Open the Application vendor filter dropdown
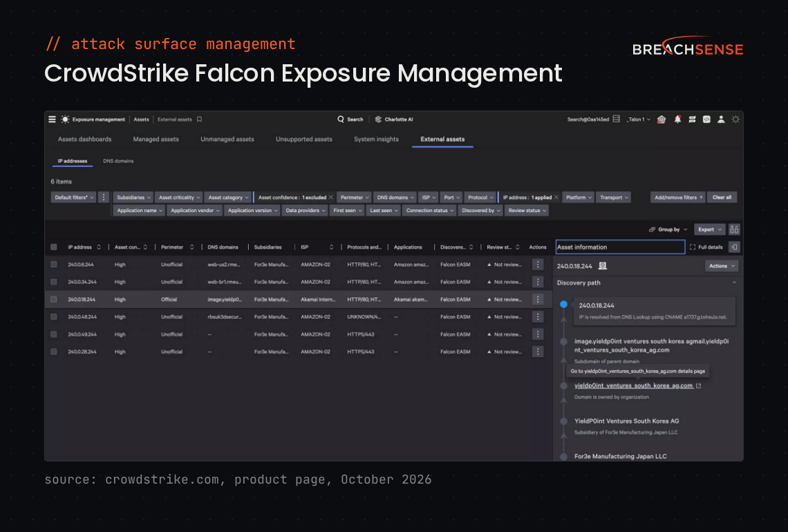The height and width of the screenshot is (532, 788). click(x=195, y=211)
